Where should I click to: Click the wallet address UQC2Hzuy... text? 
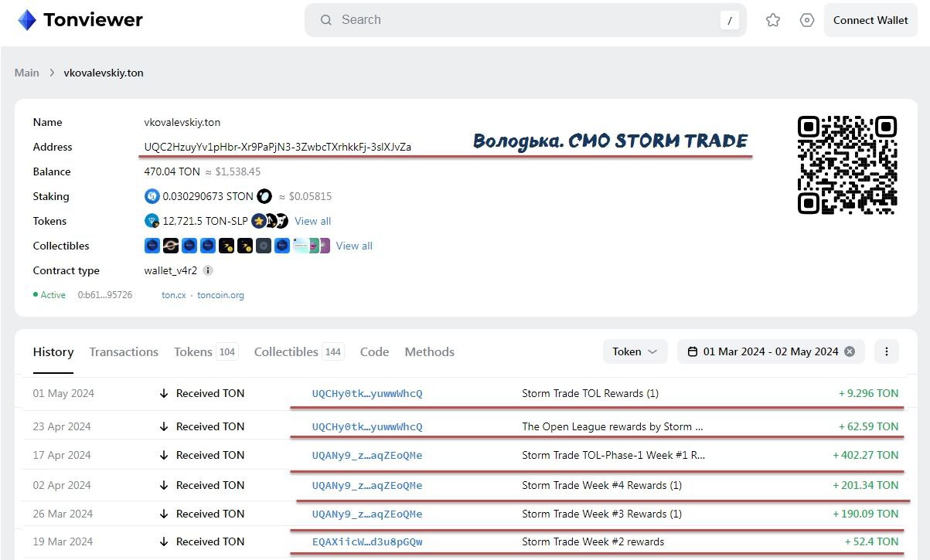tap(278, 147)
